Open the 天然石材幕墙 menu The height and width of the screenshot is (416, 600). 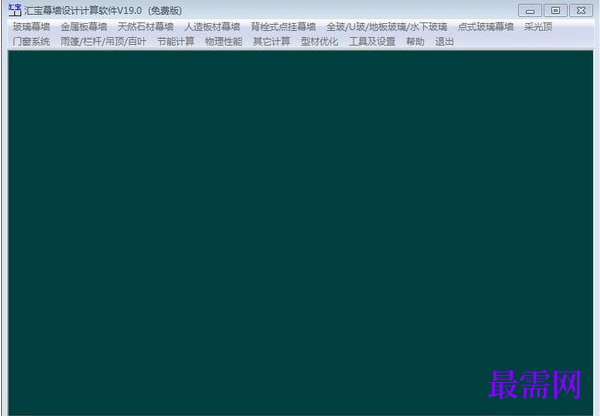(145, 27)
